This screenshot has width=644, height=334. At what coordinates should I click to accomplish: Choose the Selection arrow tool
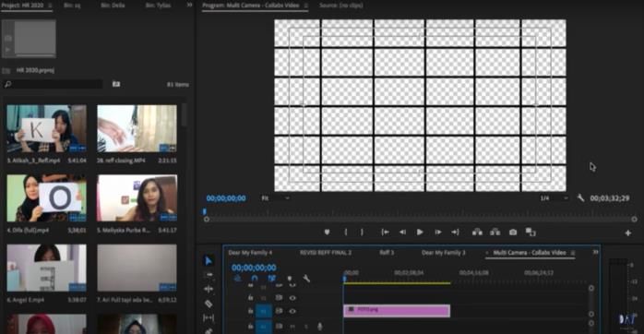(209, 260)
